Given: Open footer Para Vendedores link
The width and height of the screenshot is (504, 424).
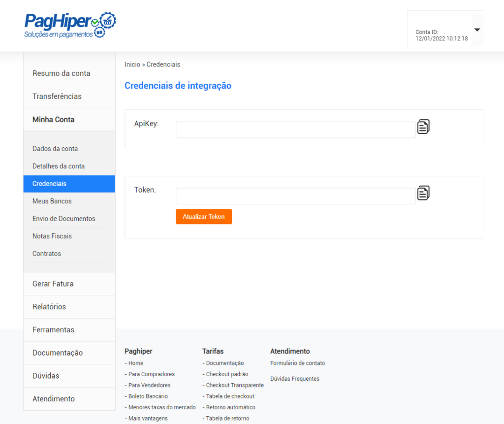Looking at the screenshot, I should point(150,385).
